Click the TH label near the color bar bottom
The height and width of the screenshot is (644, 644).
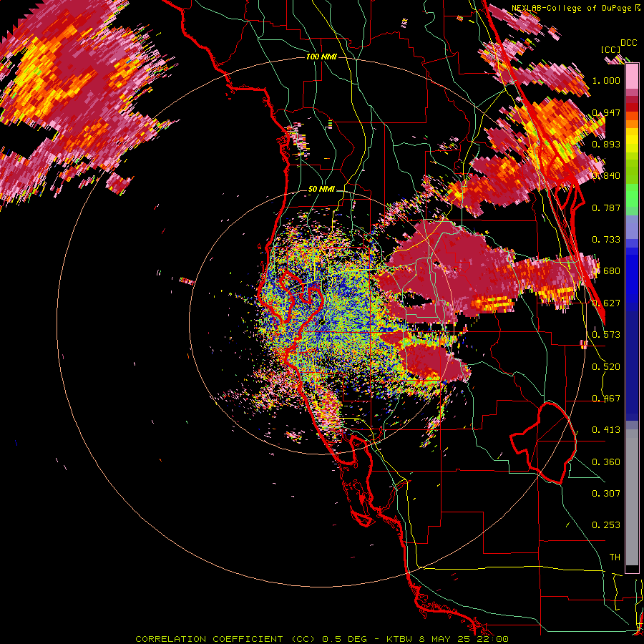click(615, 557)
